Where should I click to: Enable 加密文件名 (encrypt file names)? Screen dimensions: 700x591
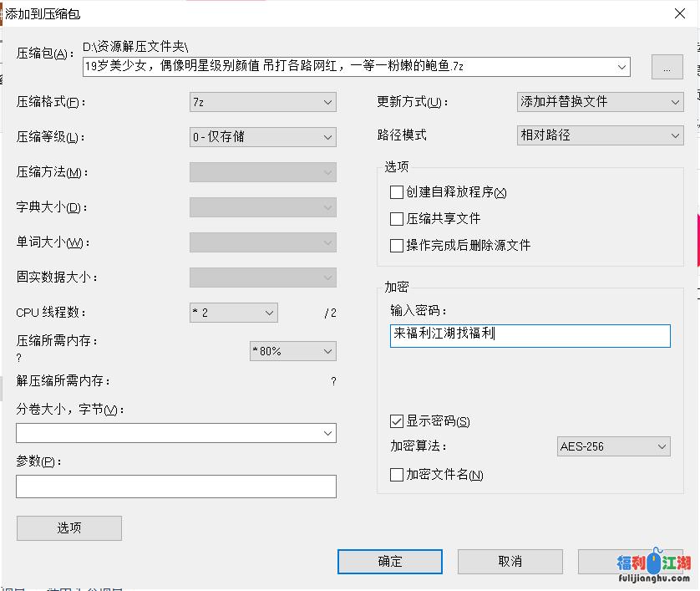[x=397, y=474]
